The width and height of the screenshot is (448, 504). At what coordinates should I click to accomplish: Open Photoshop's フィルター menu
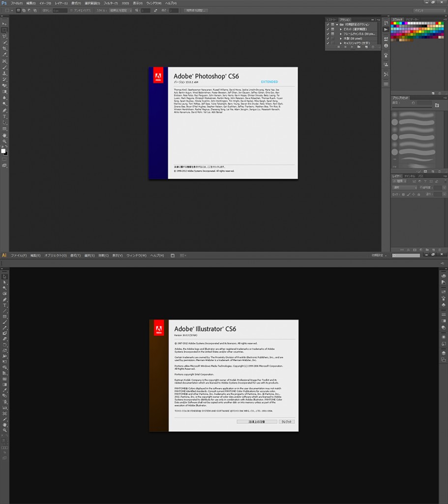(111, 3)
